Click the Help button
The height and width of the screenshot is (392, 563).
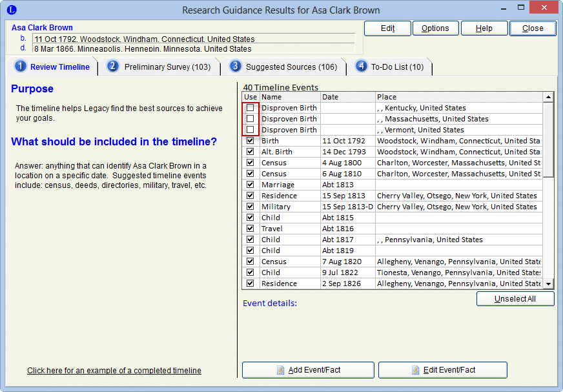point(484,28)
